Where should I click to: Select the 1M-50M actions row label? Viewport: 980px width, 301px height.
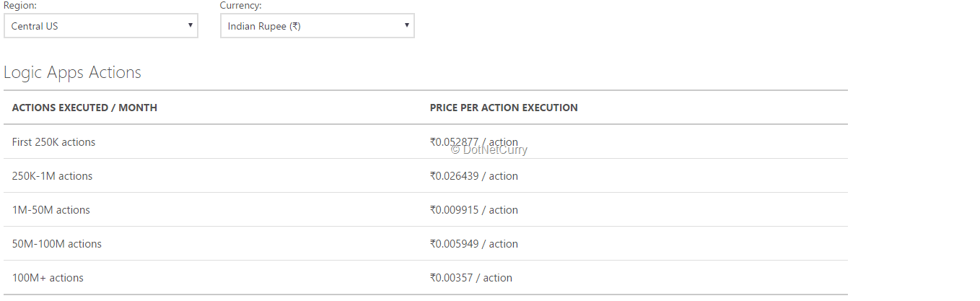[51, 210]
